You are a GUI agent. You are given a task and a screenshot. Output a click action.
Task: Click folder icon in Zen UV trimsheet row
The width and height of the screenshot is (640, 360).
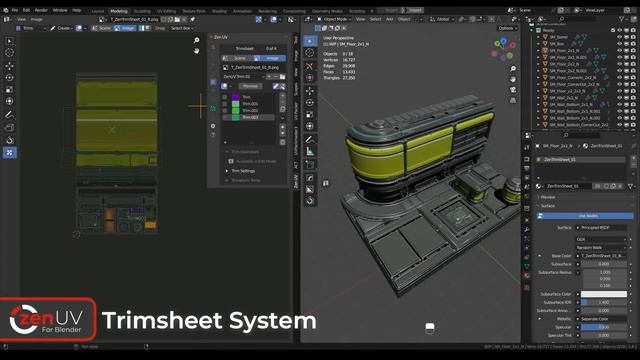click(282, 77)
